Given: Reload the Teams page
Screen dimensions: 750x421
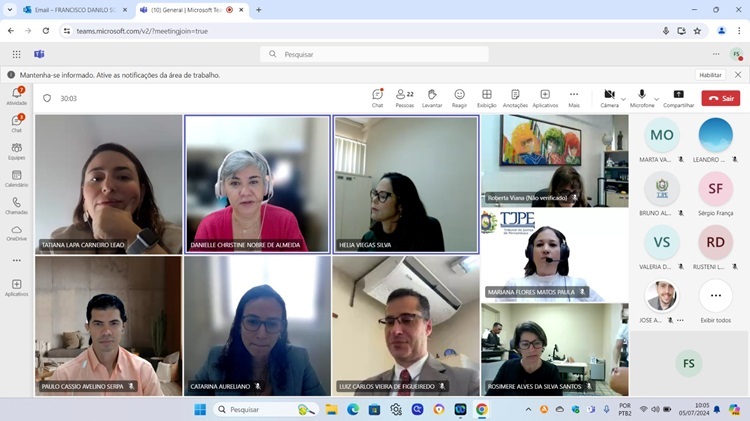Looking at the screenshot, I should click(x=45, y=31).
